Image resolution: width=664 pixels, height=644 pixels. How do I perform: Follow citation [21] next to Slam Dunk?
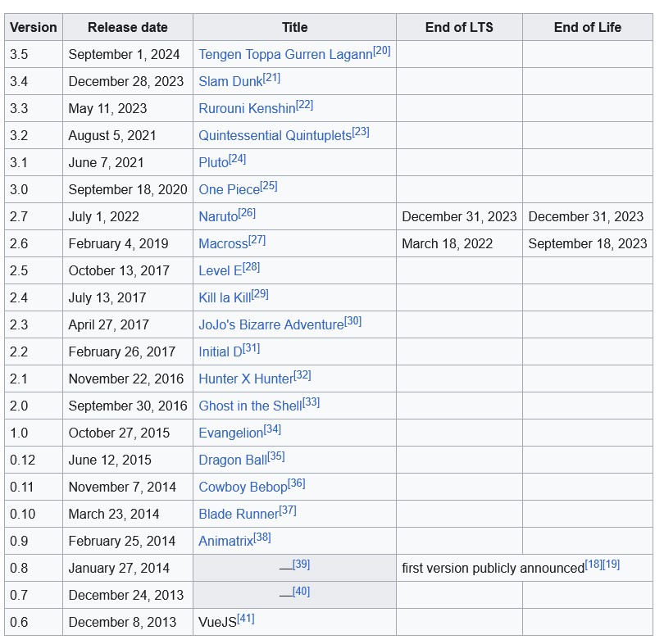(x=271, y=78)
